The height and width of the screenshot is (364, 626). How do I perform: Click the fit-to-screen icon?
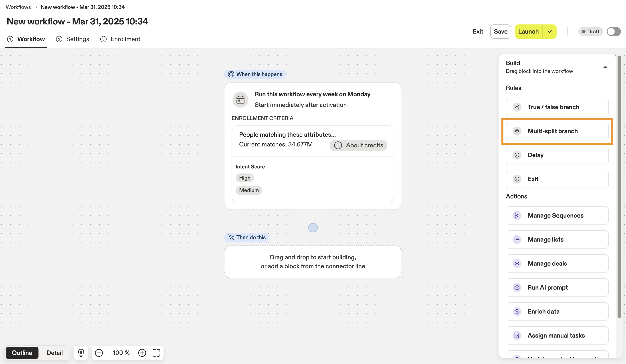pyautogui.click(x=156, y=353)
